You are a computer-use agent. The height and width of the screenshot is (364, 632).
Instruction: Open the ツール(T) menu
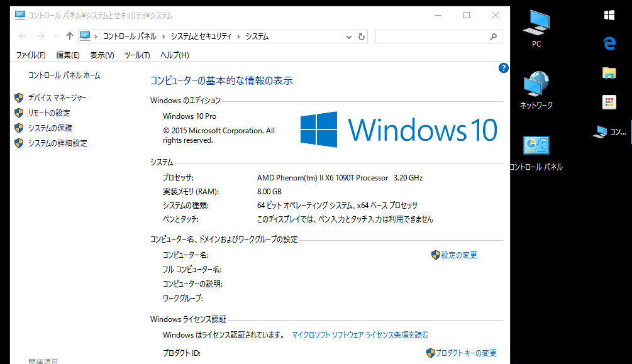(x=137, y=55)
